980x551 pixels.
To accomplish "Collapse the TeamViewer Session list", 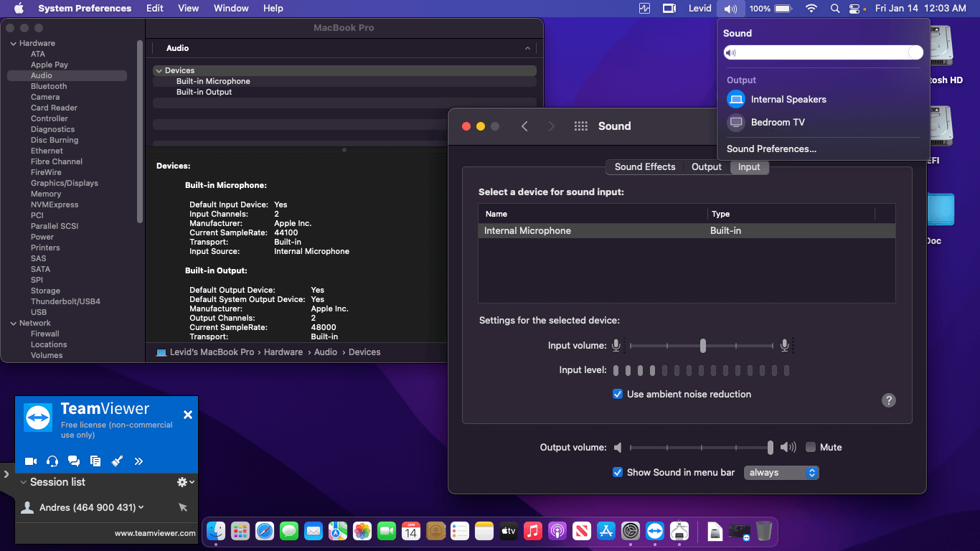I will (24, 482).
